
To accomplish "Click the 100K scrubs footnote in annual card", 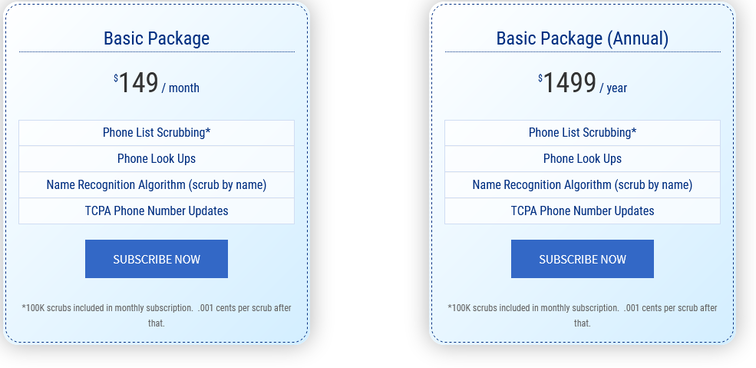I will tap(582, 315).
